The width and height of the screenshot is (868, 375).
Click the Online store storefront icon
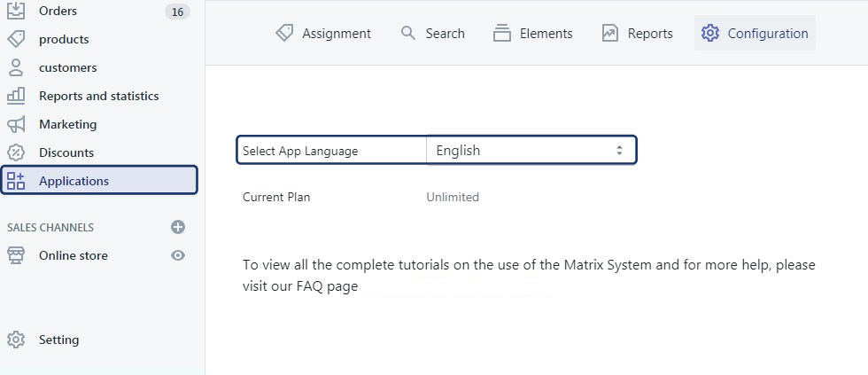coord(16,255)
